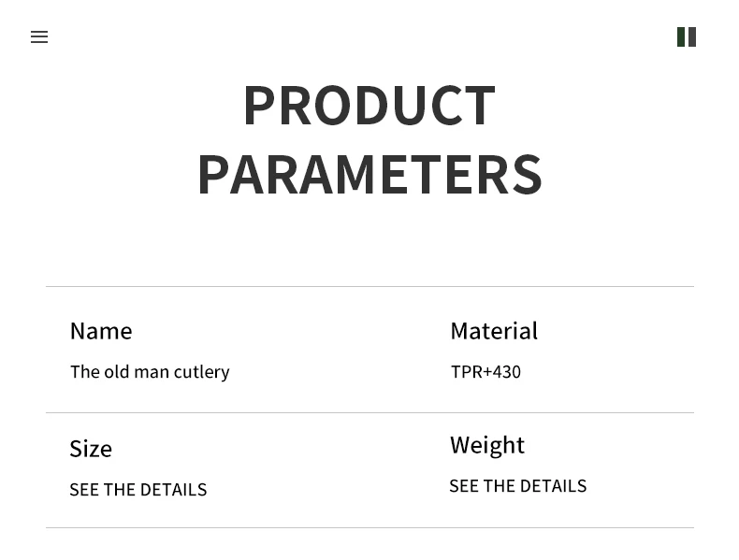Select the Material field label
This screenshot has height=560, width=739.
[x=493, y=331]
